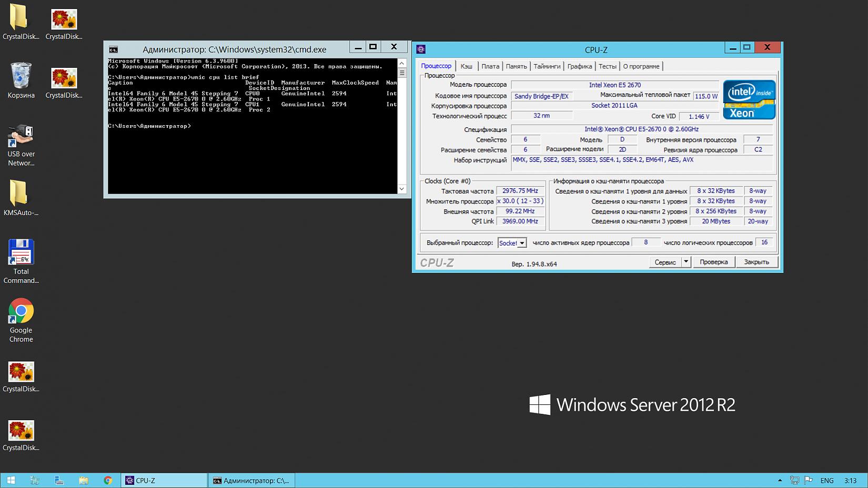The width and height of the screenshot is (868, 488).
Task: Switch to the Память tab
Action: pos(516,66)
